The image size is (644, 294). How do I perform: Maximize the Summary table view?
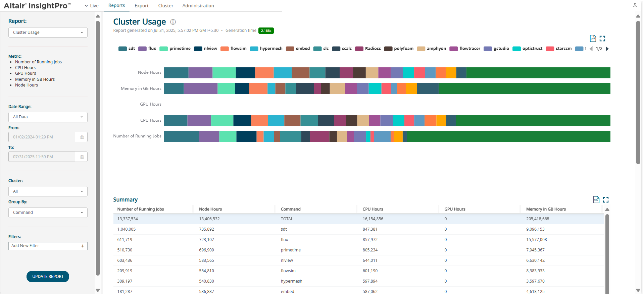pyautogui.click(x=606, y=200)
